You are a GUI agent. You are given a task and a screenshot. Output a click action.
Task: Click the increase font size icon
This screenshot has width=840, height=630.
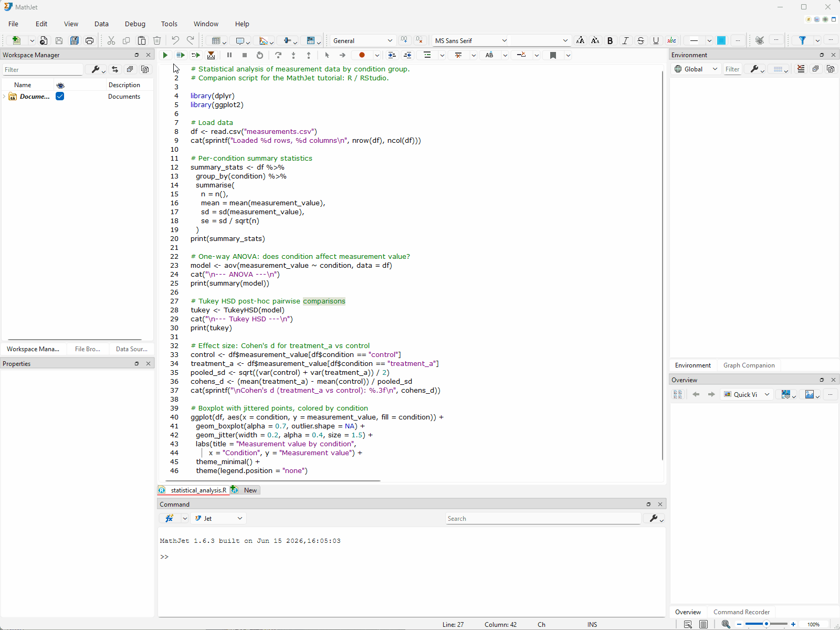[x=580, y=40]
